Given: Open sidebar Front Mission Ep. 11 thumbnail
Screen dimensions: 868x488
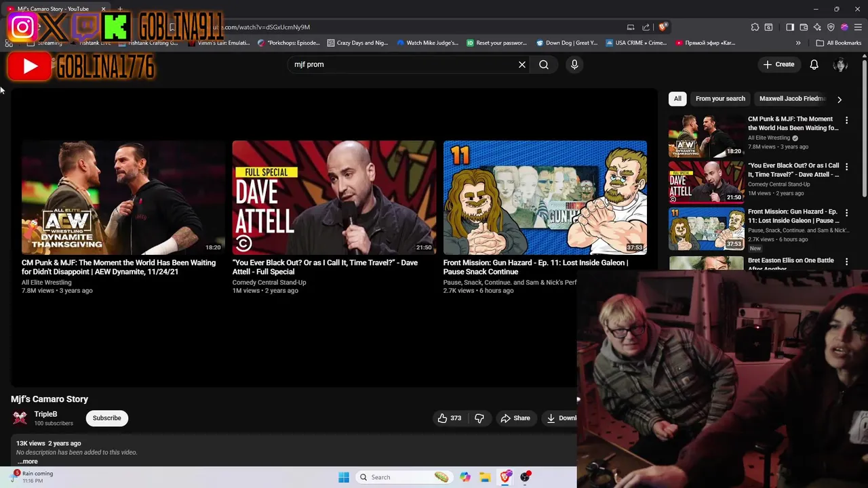Looking at the screenshot, I should 706,228.
